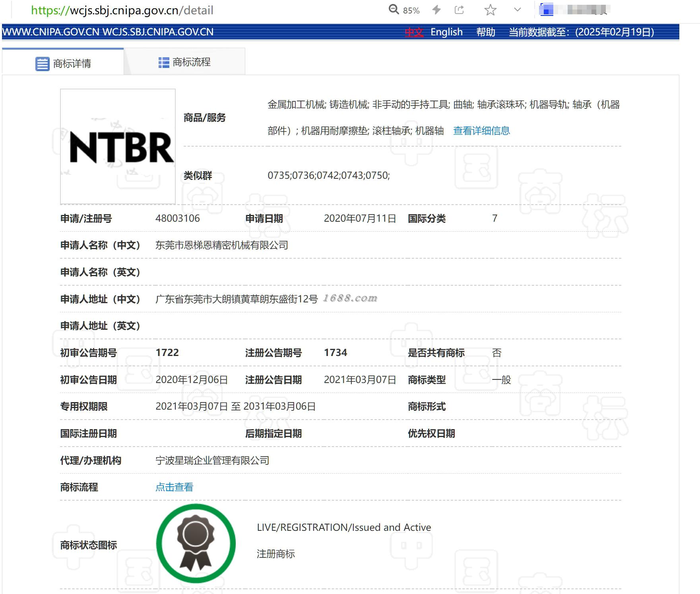
Task: Click the blurred profile avatar icon
Action: (x=547, y=10)
